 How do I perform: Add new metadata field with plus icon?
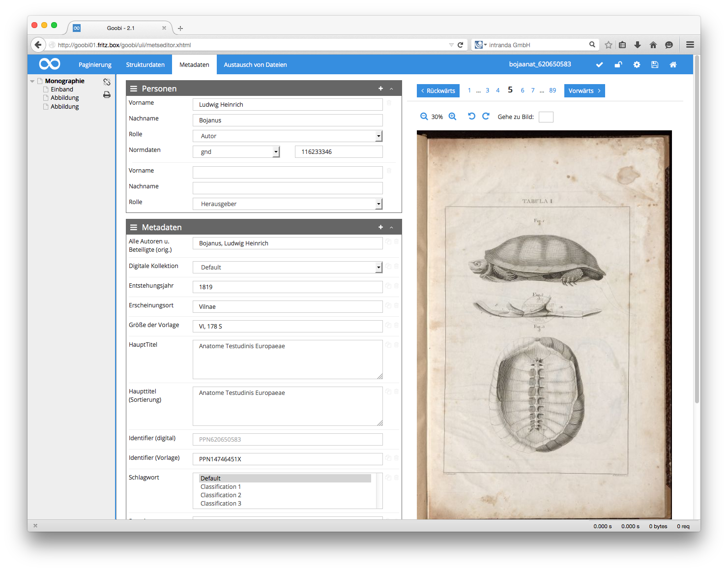380,227
